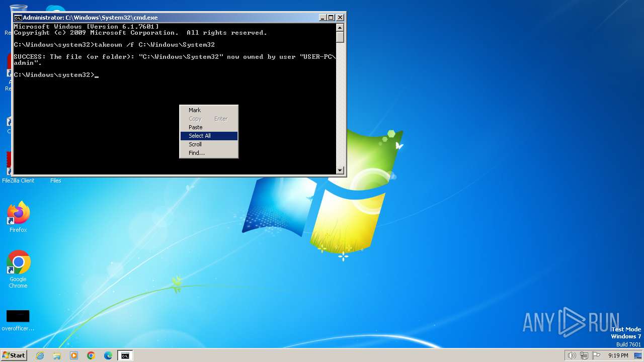The image size is (644, 362).
Task: Maximize the cmd.exe window
Action: 331,17
